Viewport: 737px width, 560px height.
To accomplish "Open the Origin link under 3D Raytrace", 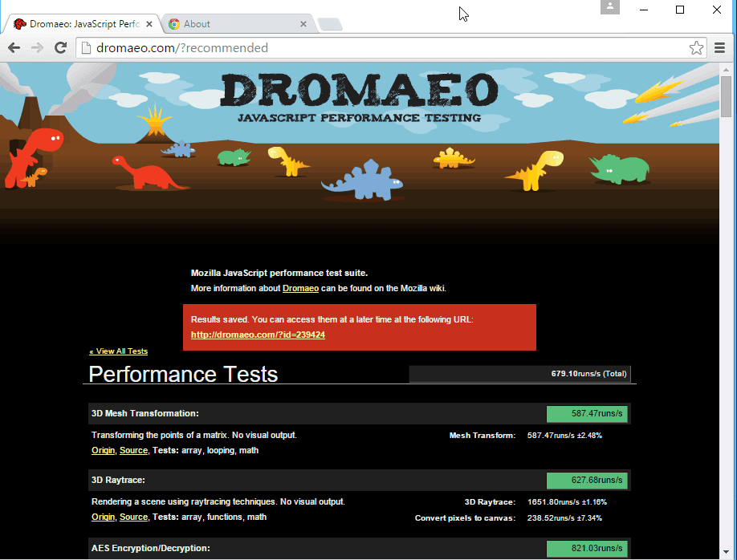I will pos(103,517).
